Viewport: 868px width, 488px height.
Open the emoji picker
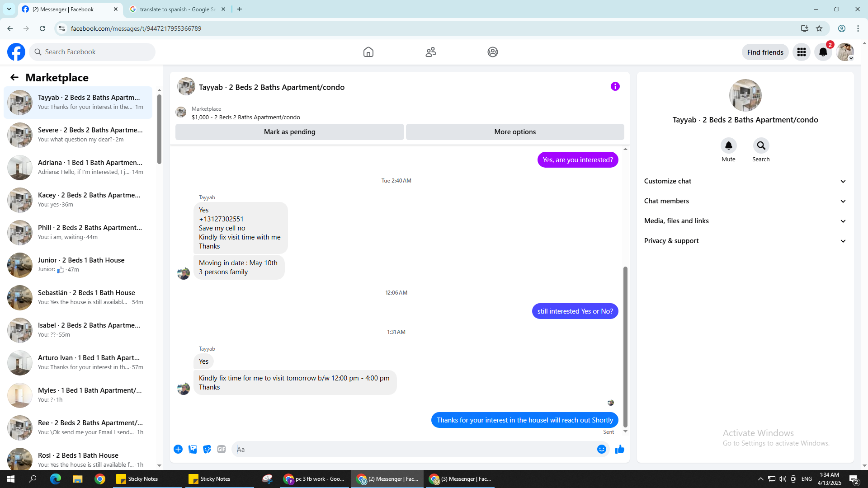coord(602,449)
